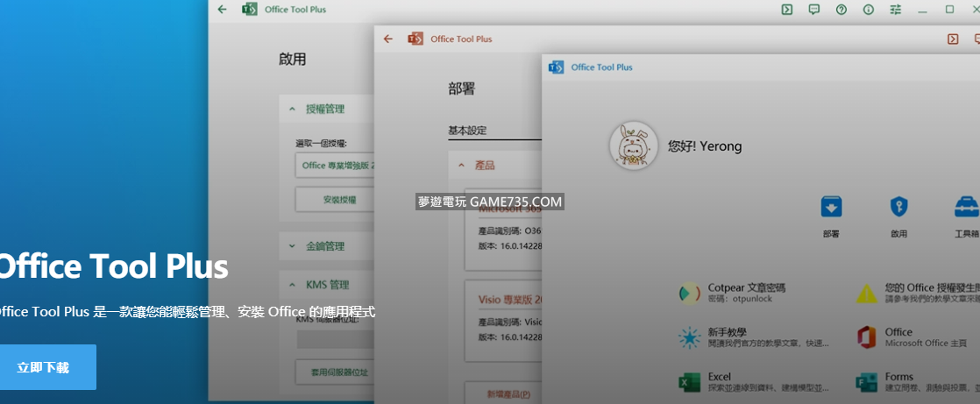Image resolution: width=980 pixels, height=404 pixels.
Task: Click the back arrow in the red Deploy window
Action: click(x=388, y=39)
